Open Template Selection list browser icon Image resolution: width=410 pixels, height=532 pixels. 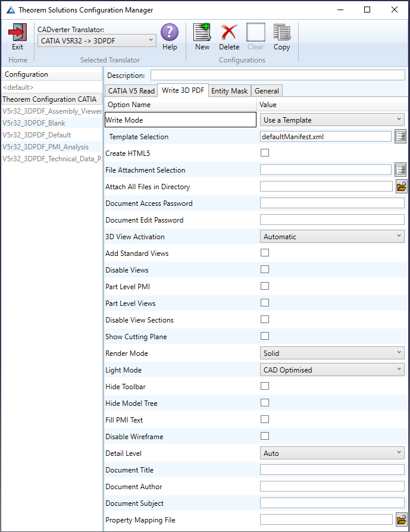tap(400, 136)
